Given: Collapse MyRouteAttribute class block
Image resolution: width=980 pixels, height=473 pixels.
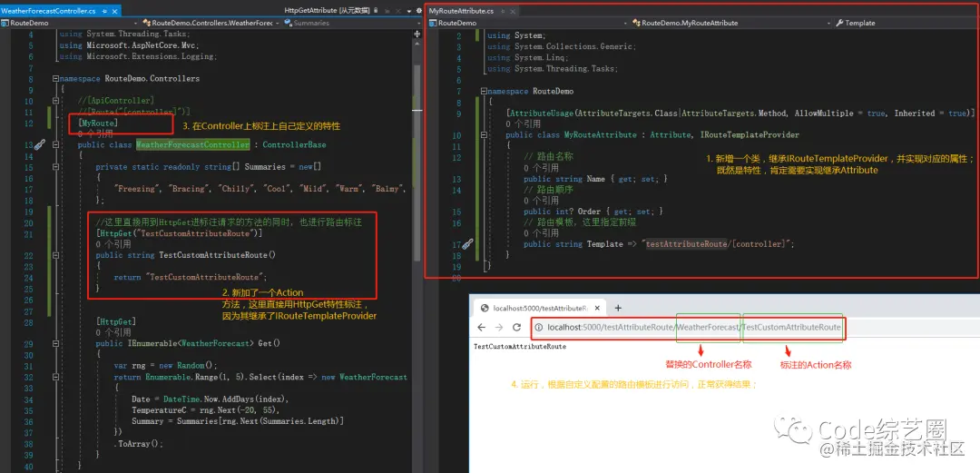Looking at the screenshot, I should click(x=484, y=134).
